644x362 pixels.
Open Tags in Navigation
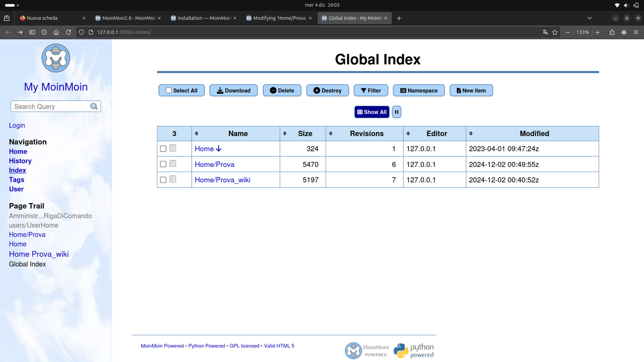pos(17,179)
